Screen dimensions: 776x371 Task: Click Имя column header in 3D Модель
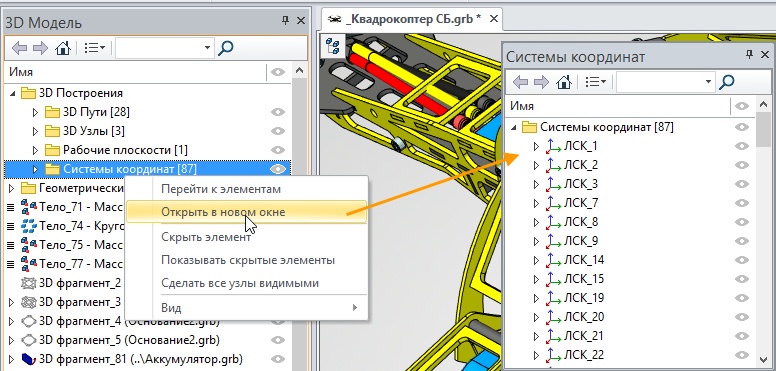pos(135,72)
